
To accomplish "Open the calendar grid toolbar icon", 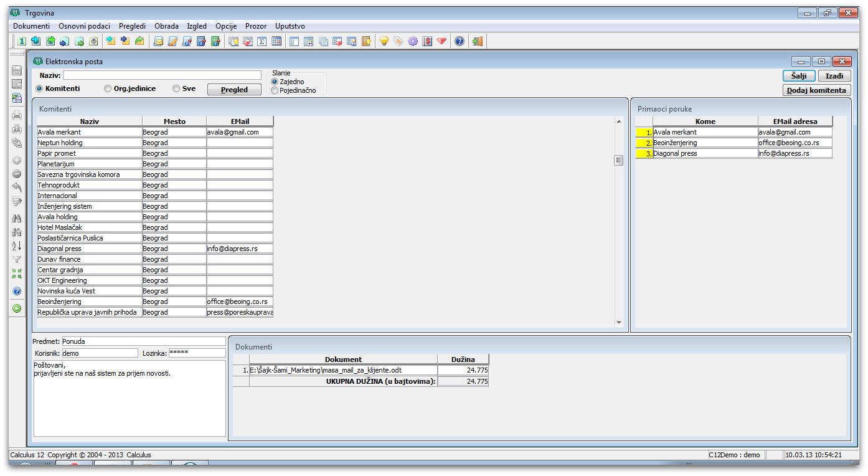I will [276, 41].
